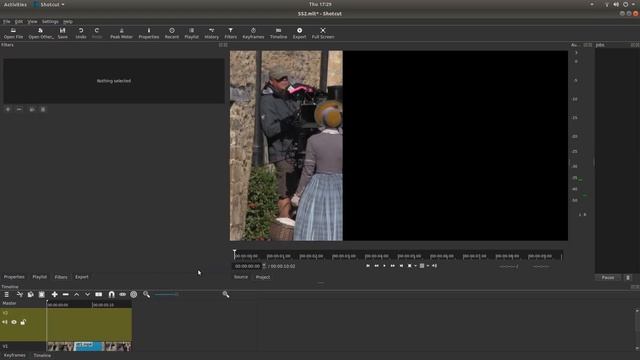
Task: Toggle player grid overlay button
Action: point(422,266)
